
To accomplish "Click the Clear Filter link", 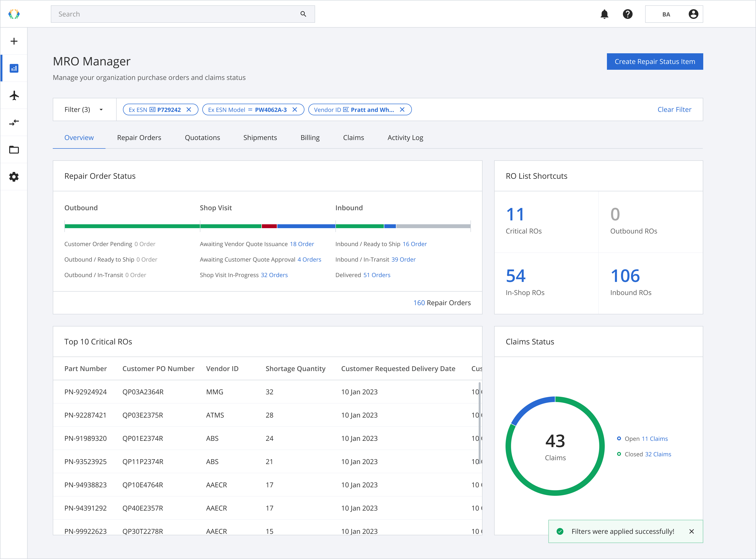I will [674, 110].
